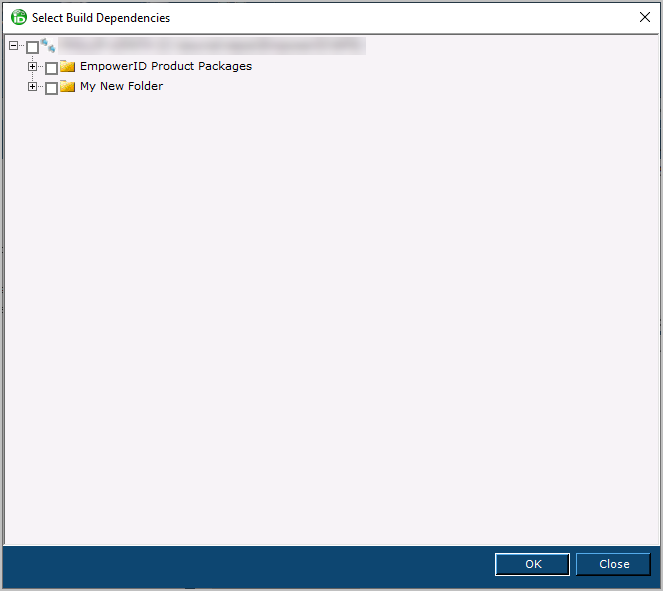The height and width of the screenshot is (591, 663).
Task: Select the blurred root node label
Action: (x=212, y=46)
